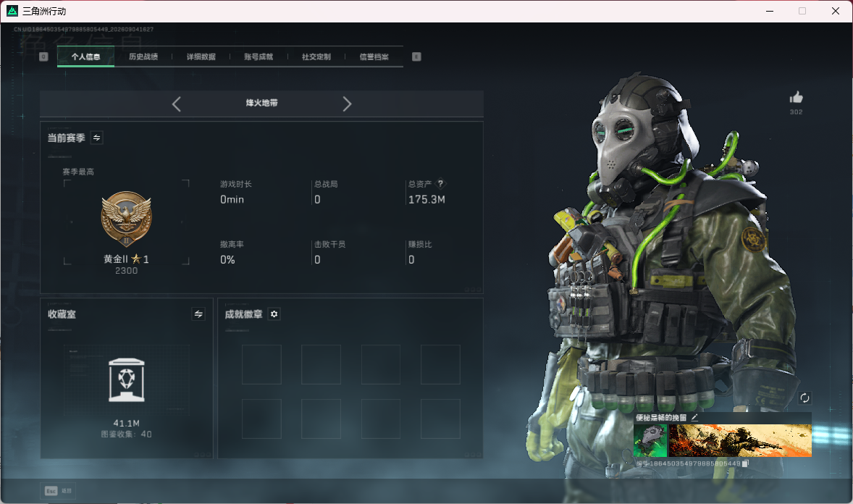
Task: Switch season using icon beside 当前赛季
Action: tap(96, 138)
